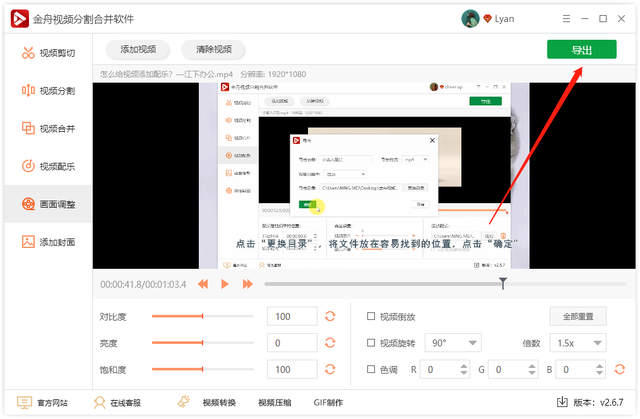Click the green 导出 export button
Screen dimensions: 640x419
tap(582, 50)
